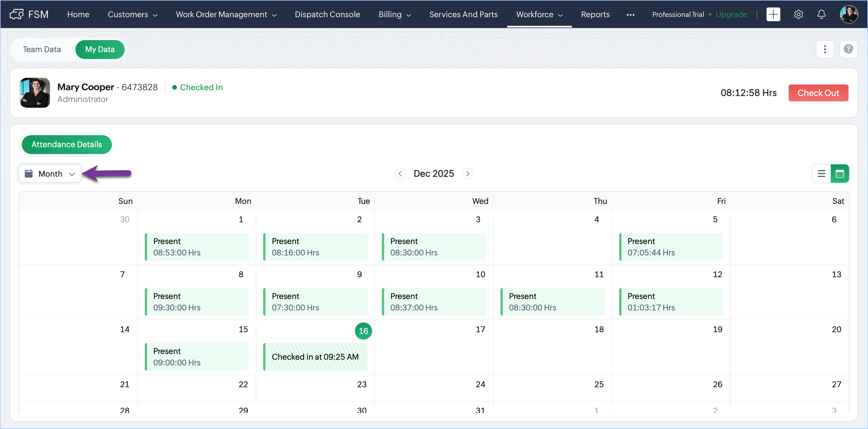Go to previous month arrow
The height and width of the screenshot is (429, 868).
[x=400, y=174]
